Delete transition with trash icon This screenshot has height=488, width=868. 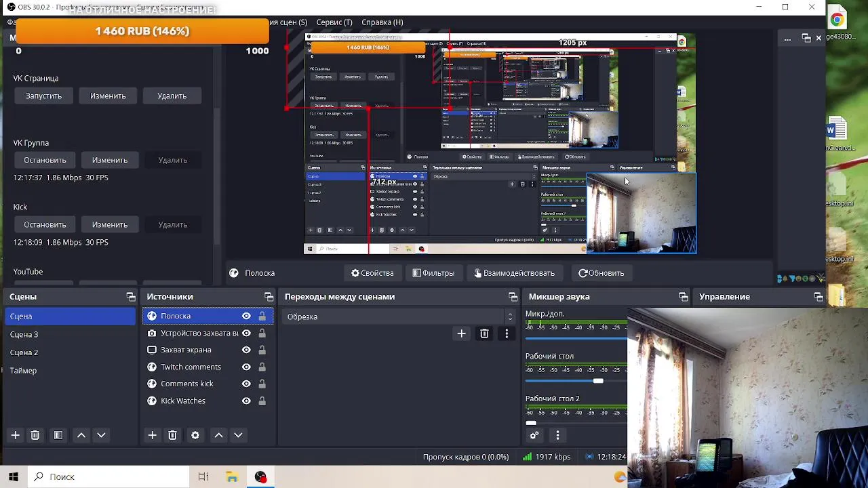click(x=484, y=333)
